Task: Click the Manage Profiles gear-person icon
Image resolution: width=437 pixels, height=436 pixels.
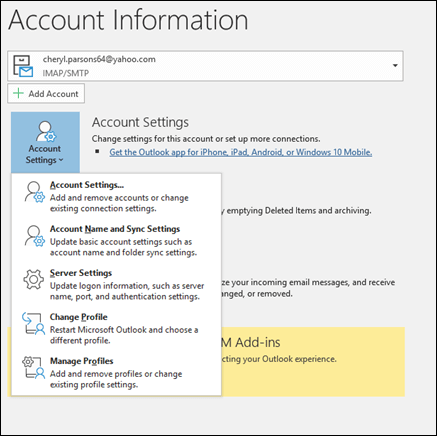Action: point(33,367)
